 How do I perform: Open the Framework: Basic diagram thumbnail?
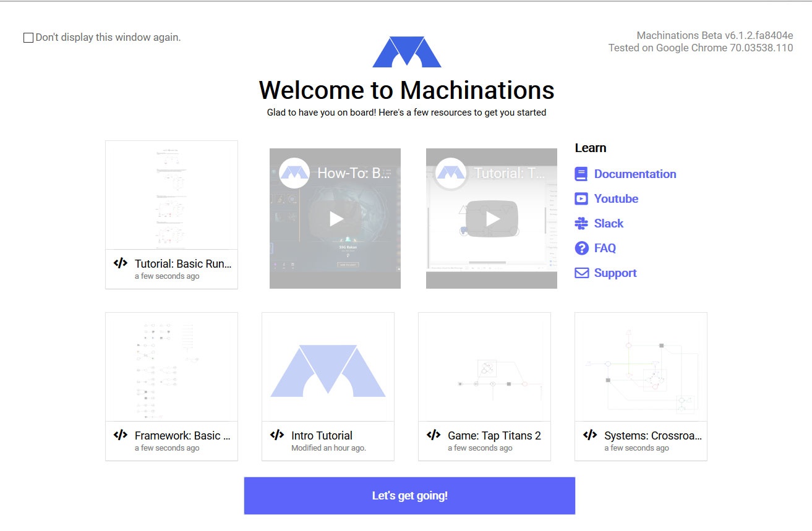pos(171,367)
